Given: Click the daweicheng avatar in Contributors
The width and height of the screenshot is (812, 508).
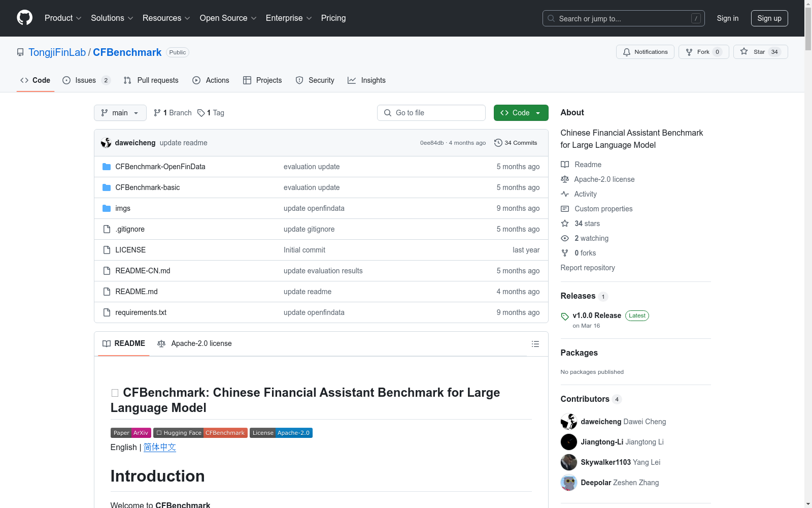Looking at the screenshot, I should pos(569,422).
